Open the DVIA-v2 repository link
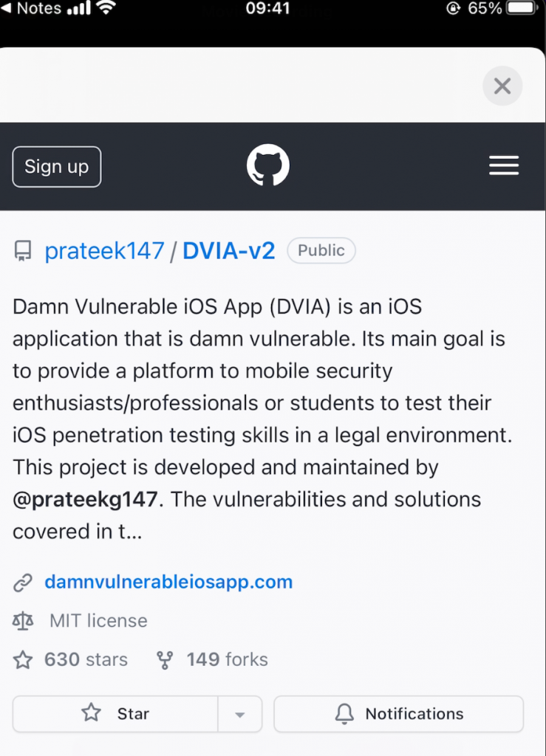This screenshot has width=546, height=756. (x=229, y=251)
